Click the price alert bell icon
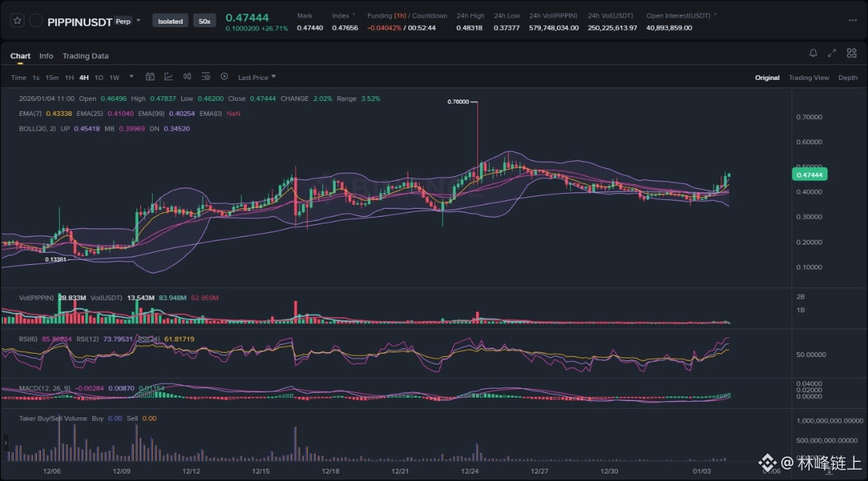This screenshot has width=868, height=481. (x=813, y=53)
